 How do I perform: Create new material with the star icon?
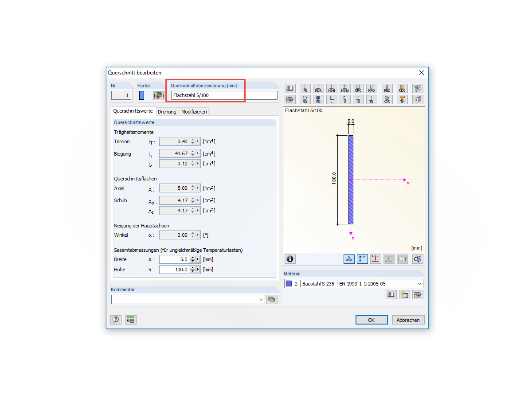tap(404, 294)
